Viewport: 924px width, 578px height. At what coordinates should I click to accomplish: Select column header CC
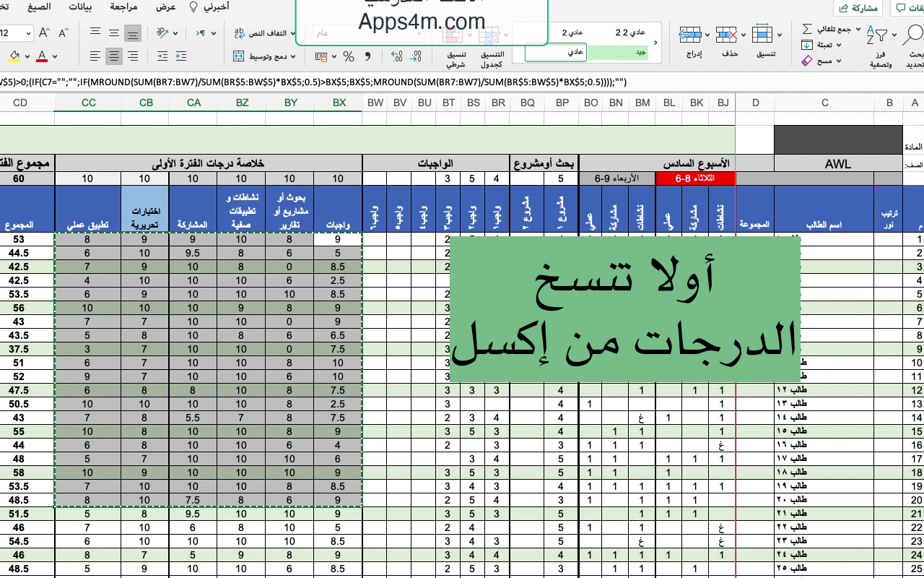click(x=89, y=103)
